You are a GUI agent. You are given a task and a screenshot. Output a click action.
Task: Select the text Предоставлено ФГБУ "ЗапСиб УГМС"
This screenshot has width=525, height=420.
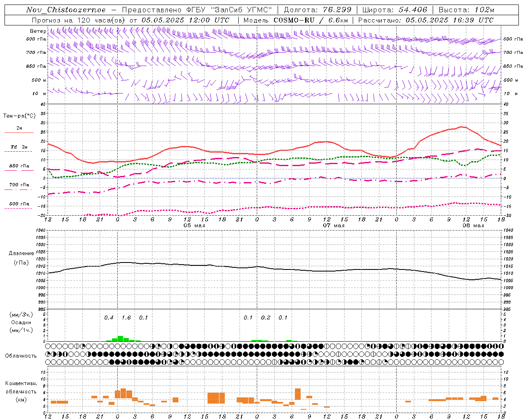[x=197, y=10]
